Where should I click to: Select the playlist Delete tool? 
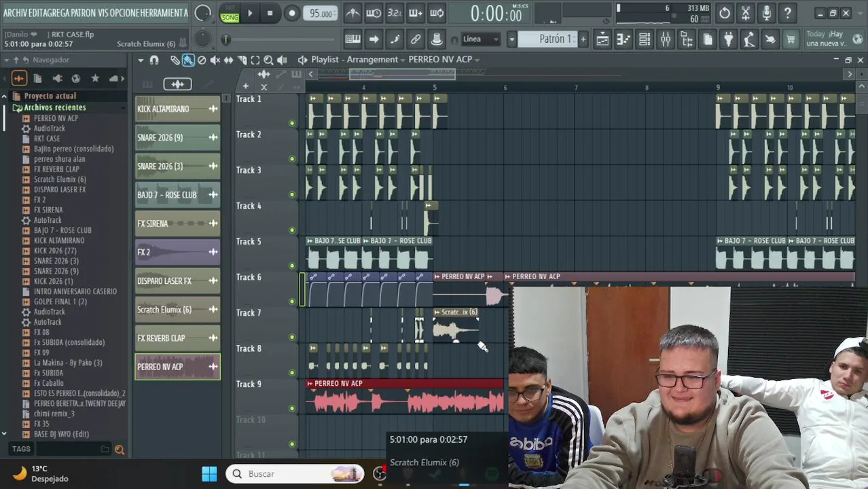(x=202, y=60)
